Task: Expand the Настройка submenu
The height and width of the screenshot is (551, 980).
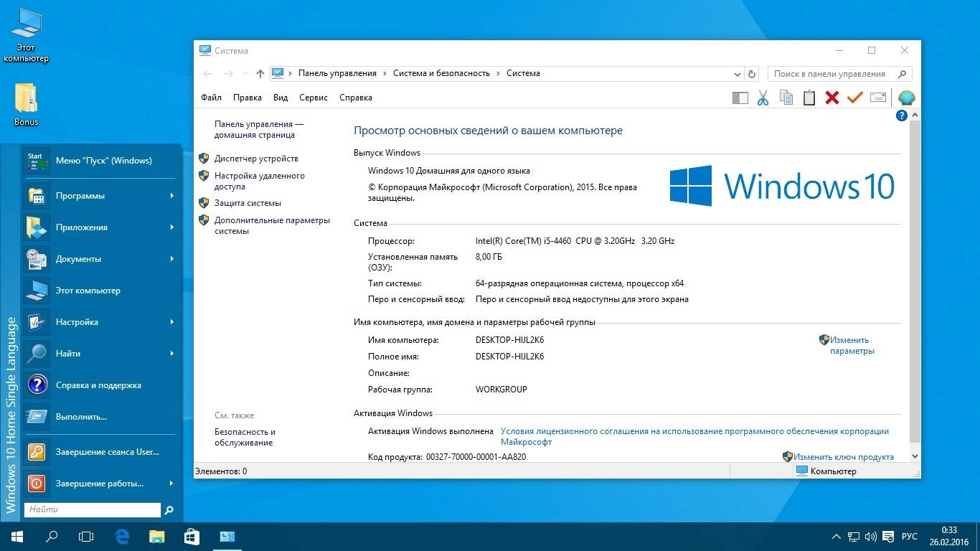Action: point(172,322)
